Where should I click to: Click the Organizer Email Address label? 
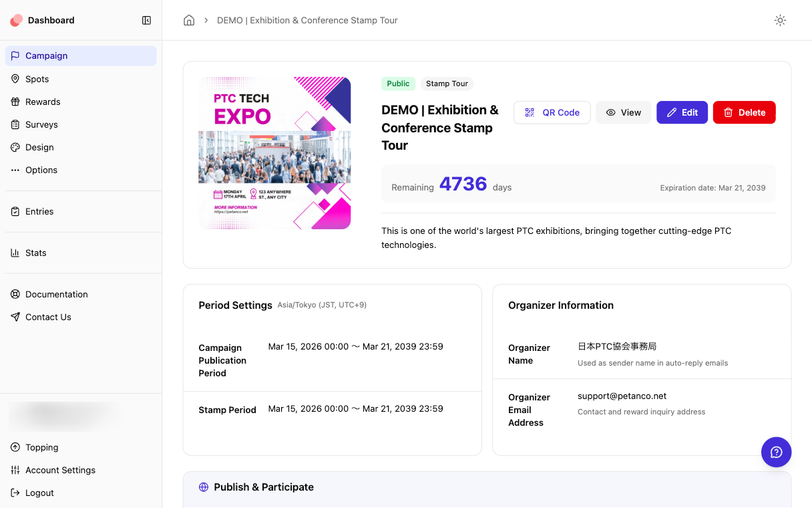[529, 410]
